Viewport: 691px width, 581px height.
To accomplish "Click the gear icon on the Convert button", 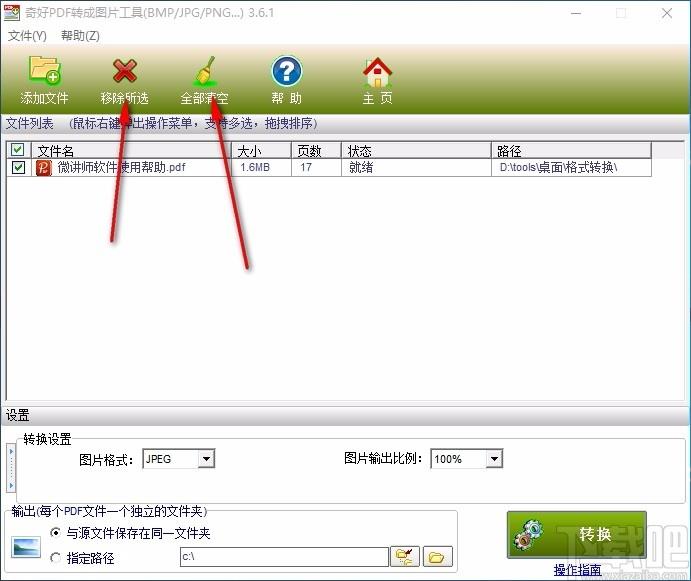I will tap(529, 534).
